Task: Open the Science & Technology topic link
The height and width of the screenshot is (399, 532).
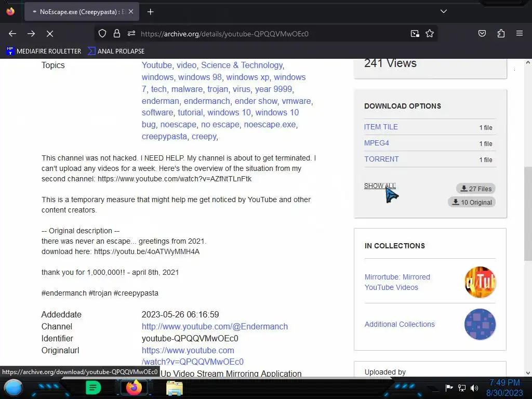Action: pyautogui.click(x=242, y=65)
